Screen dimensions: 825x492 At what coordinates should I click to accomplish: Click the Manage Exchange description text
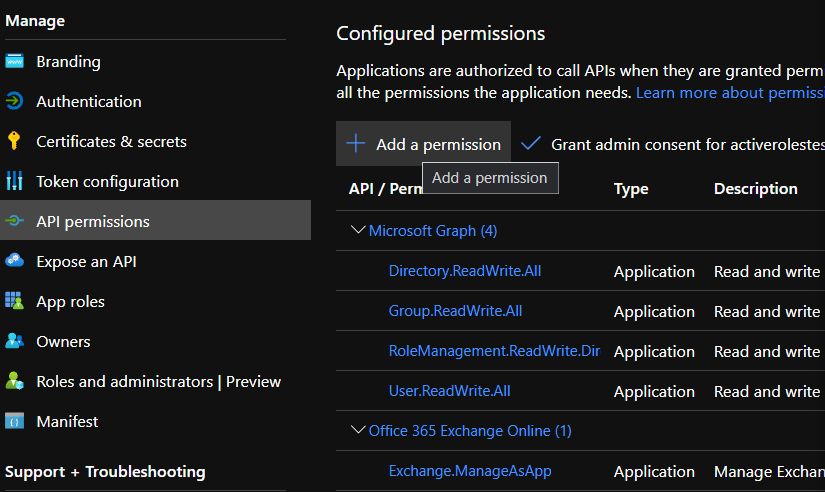[769, 471]
